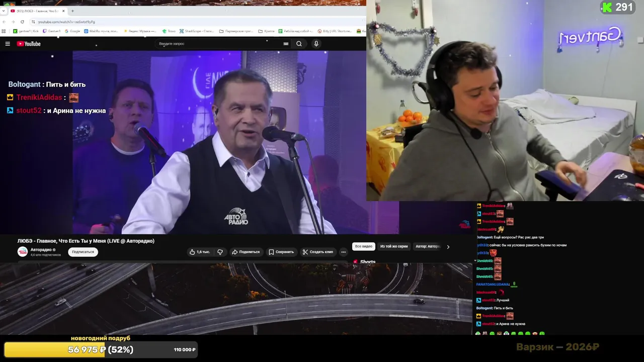Click the browser back arrow

point(5,22)
